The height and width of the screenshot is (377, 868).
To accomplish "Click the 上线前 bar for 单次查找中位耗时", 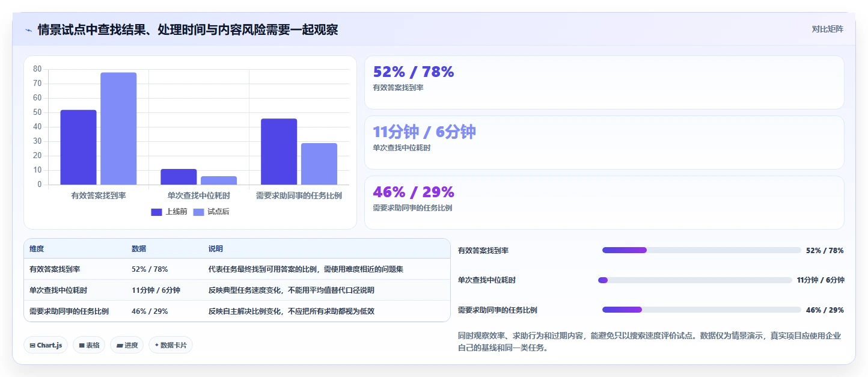I will [x=179, y=177].
